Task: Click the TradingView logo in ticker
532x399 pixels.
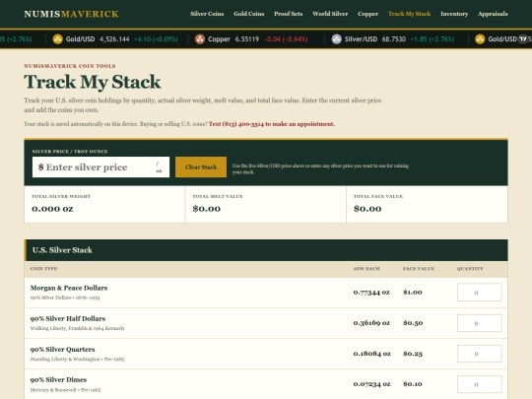Action: (x=523, y=39)
